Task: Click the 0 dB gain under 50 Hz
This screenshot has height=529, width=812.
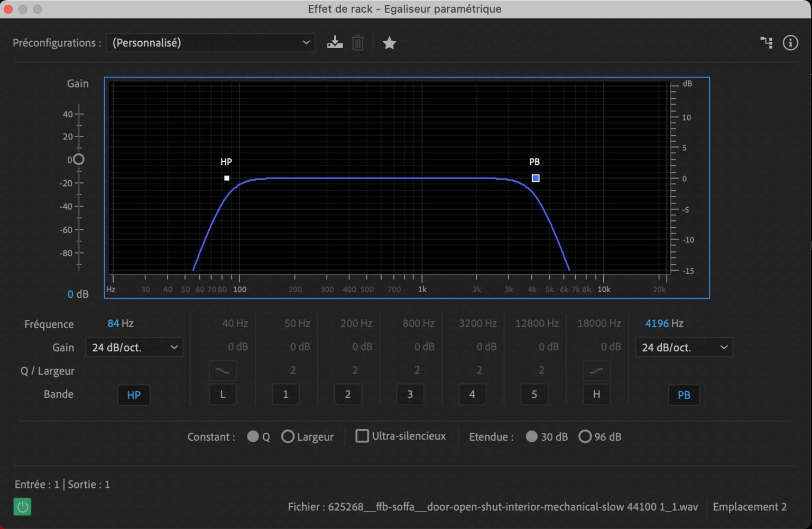Action: 300,347
